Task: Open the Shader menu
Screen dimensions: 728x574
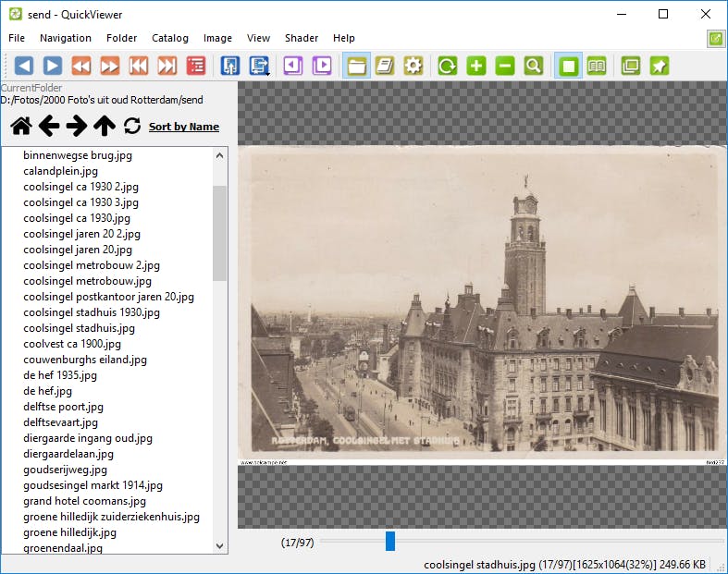Action: (302, 38)
